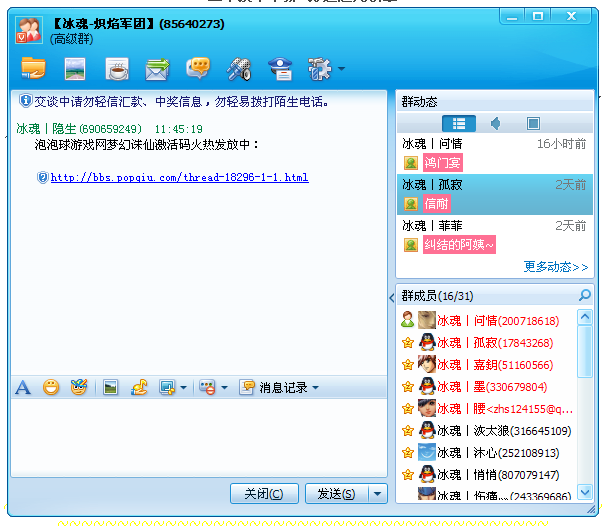Click the send picture icon in chat toolbar

(x=111, y=388)
